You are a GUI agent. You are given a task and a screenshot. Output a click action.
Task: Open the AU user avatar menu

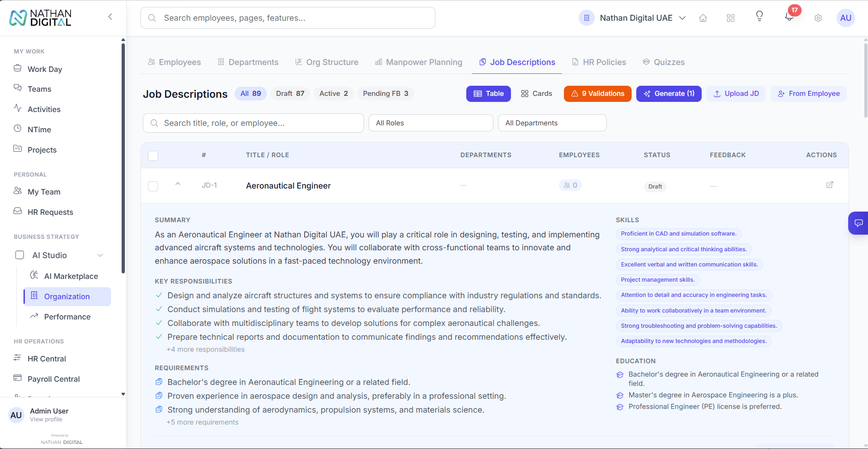(846, 18)
